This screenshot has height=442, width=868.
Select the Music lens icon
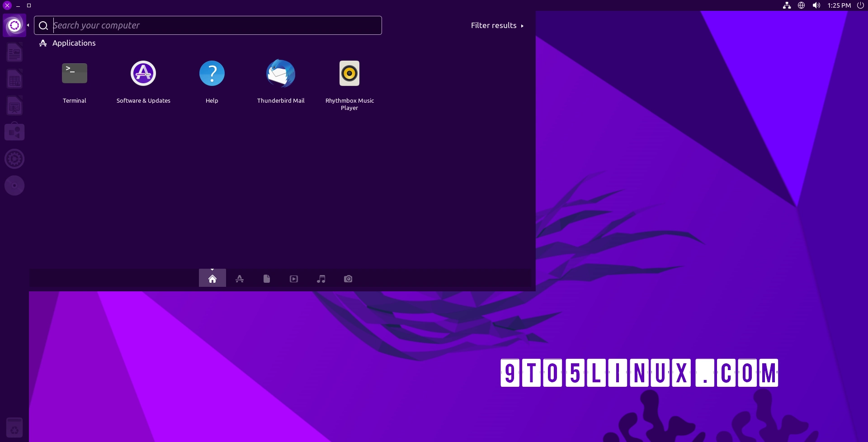point(321,278)
